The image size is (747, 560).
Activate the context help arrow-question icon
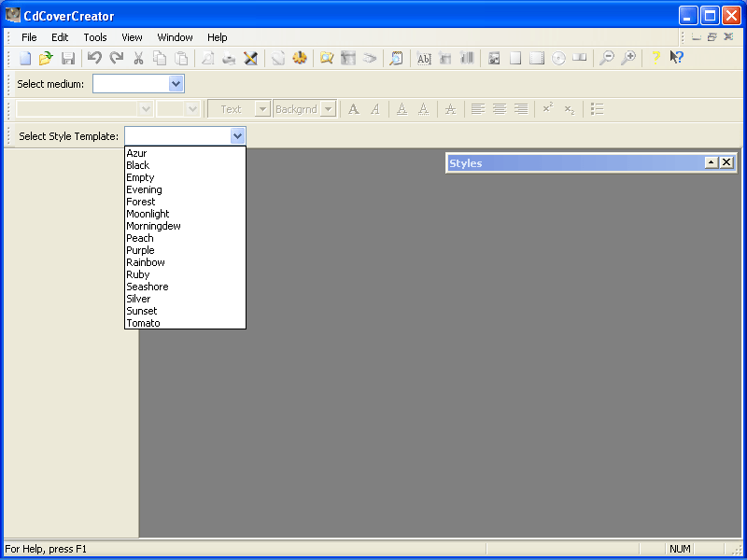point(676,58)
